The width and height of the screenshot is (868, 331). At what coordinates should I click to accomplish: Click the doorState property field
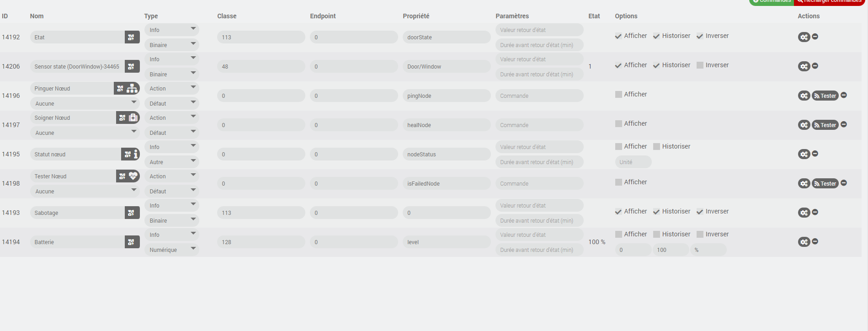(x=446, y=37)
